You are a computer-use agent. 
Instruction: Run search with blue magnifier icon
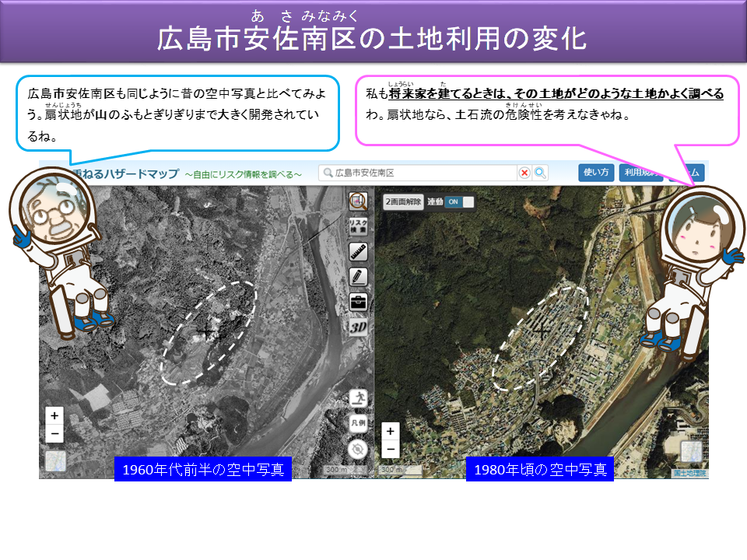point(540,173)
